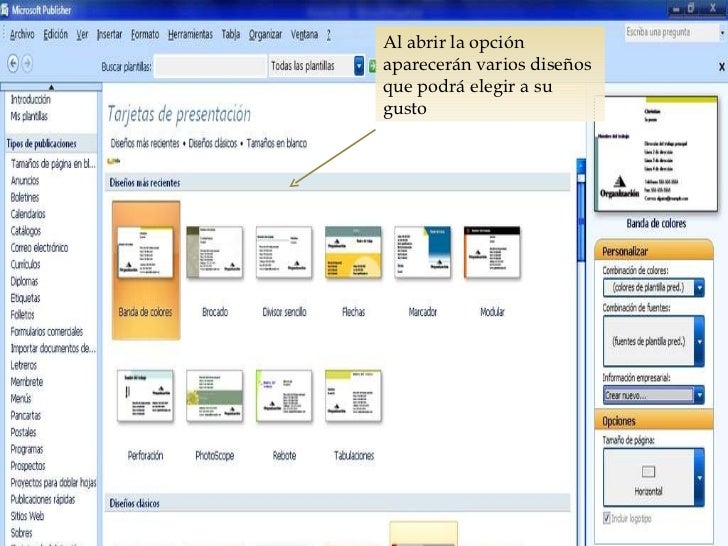Screen dimensions: 728x546
Task: Select Sitios Web publication type
Action: point(27,516)
